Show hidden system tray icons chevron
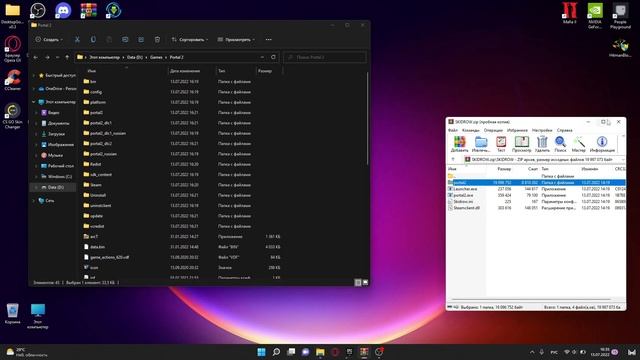Screen dimensions: 640x360 point(532,352)
